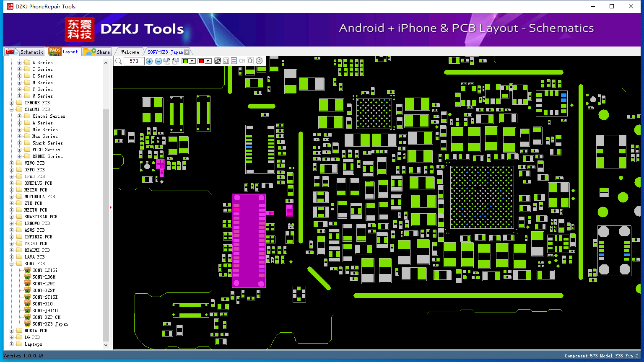Click the omega resistance icon
This screenshot has width=644, height=362.
coord(250,61)
